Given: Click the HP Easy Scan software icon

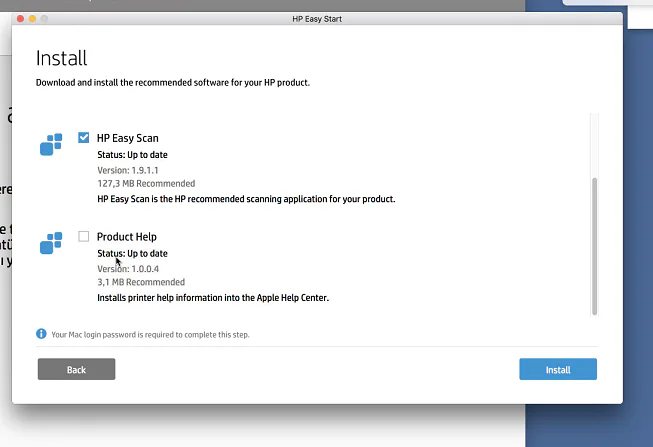Looking at the screenshot, I should 51,144.
